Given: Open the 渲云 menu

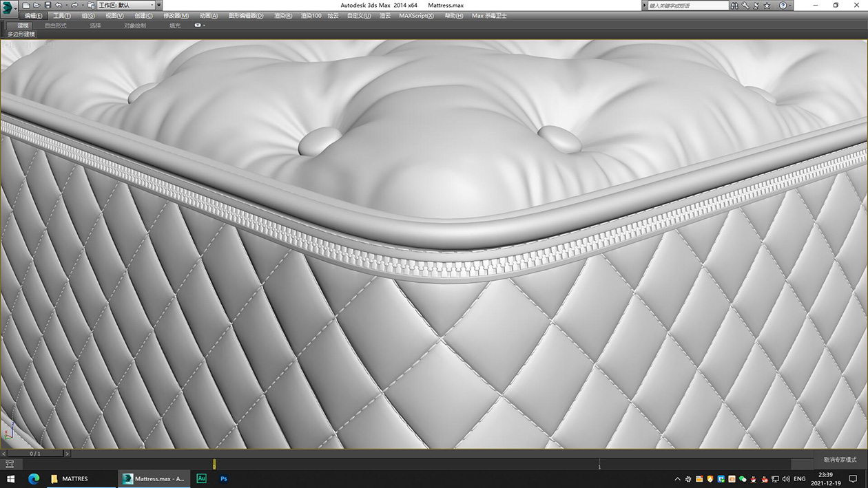Looking at the screenshot, I should tap(385, 16).
